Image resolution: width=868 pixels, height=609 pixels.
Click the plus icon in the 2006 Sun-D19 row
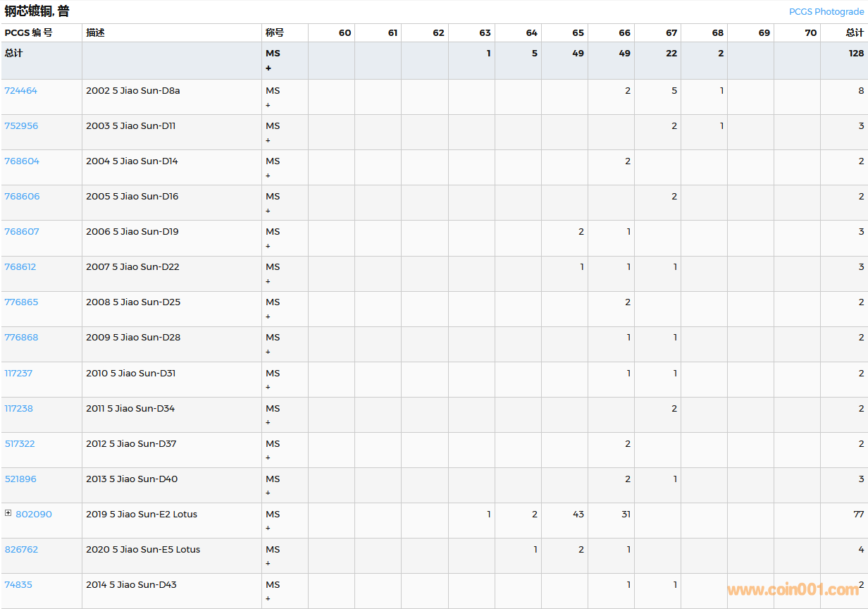[268, 246]
